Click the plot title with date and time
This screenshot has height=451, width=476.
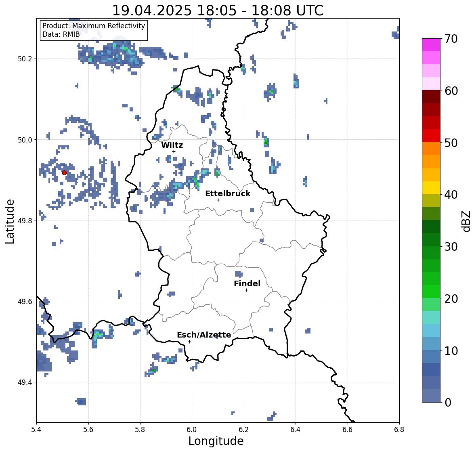click(218, 10)
